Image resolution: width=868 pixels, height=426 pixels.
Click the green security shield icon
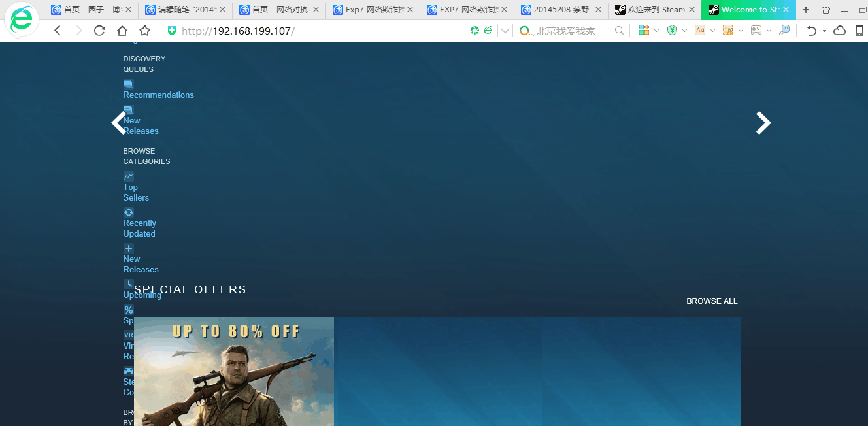[x=172, y=31]
